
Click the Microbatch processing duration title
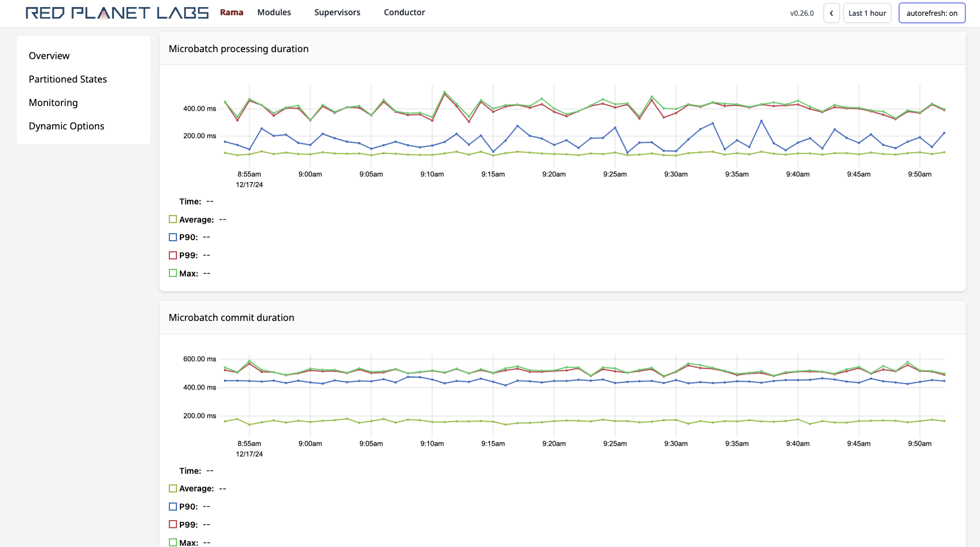tap(239, 49)
